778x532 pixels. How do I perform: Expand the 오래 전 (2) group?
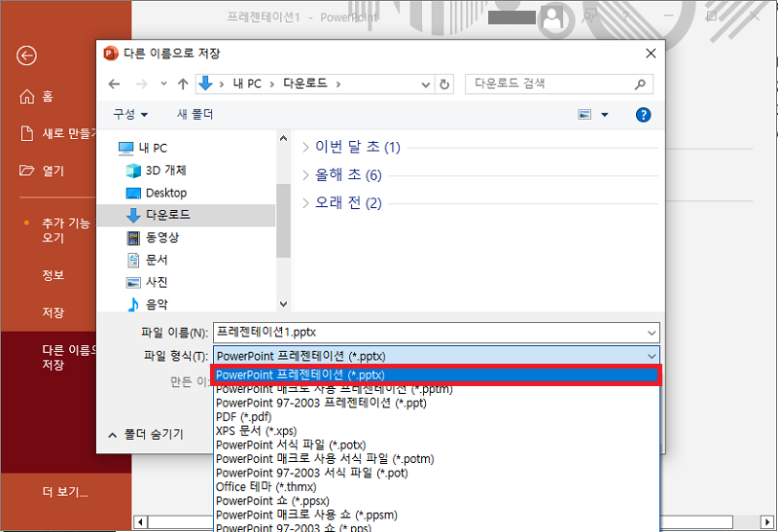pyautogui.click(x=305, y=202)
